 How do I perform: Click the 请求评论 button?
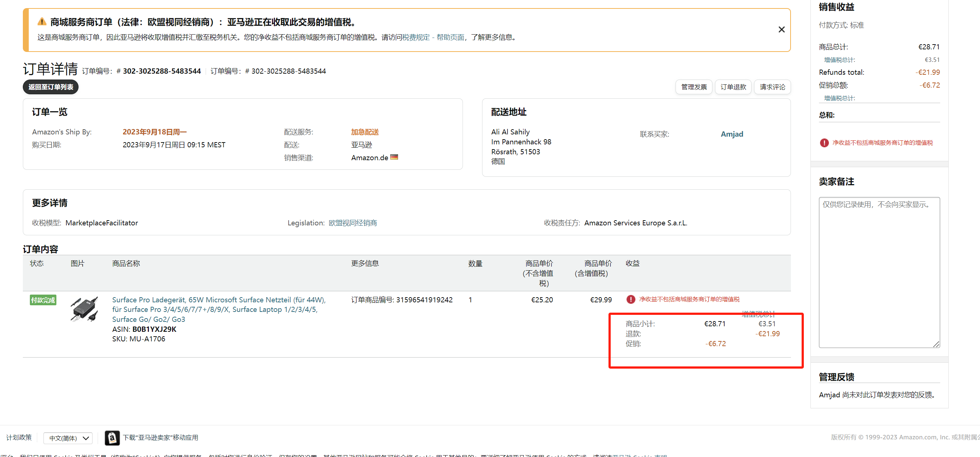(772, 87)
